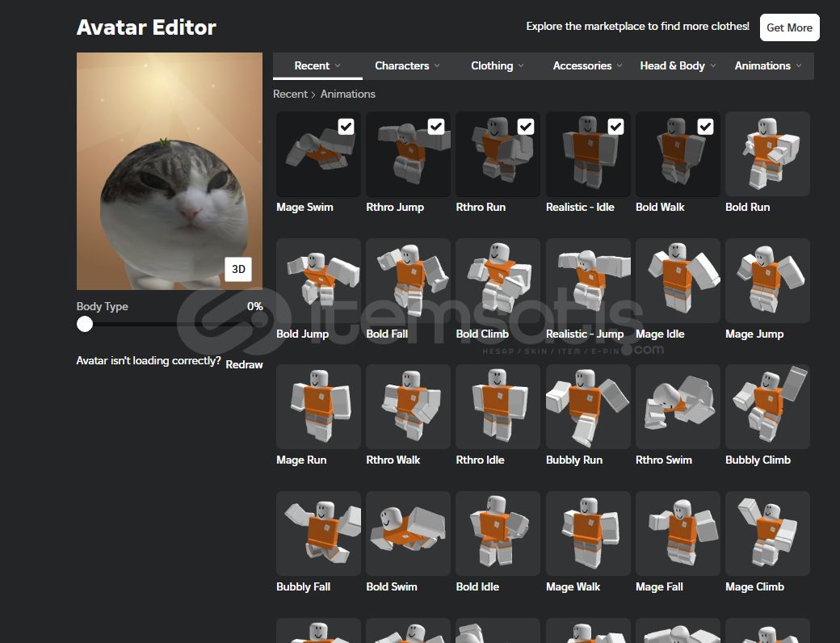The width and height of the screenshot is (840, 643).
Task: Select the Mage Run animation thumbnail
Action: click(318, 406)
